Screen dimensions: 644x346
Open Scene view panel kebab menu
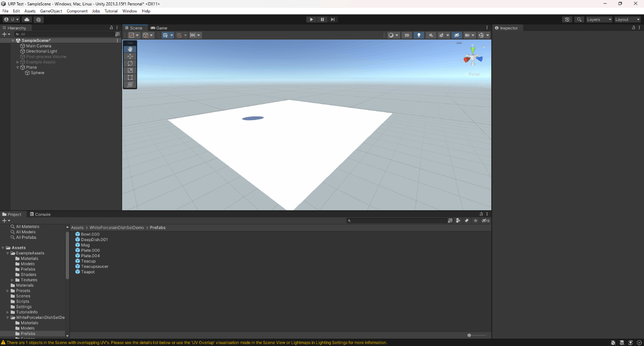487,28
